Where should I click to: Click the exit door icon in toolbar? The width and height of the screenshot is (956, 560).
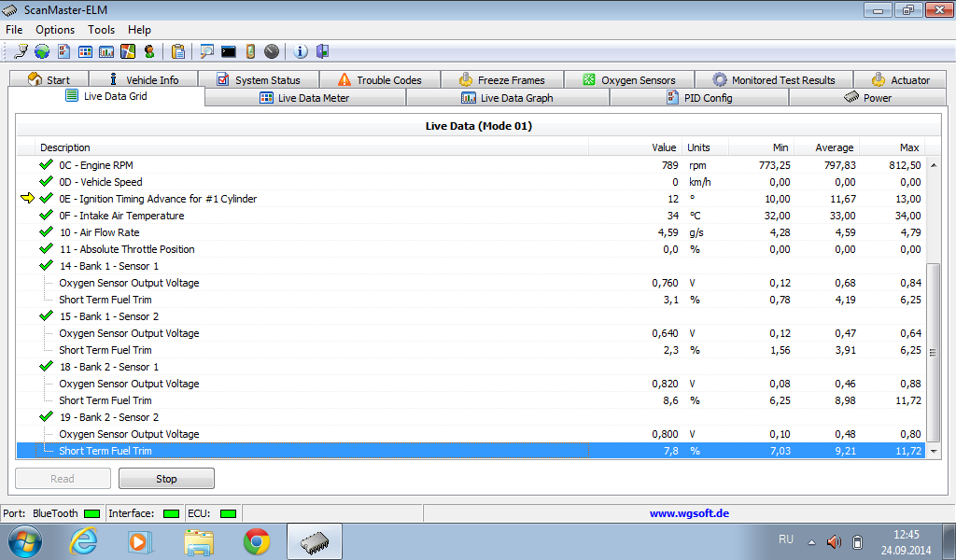pos(322,51)
